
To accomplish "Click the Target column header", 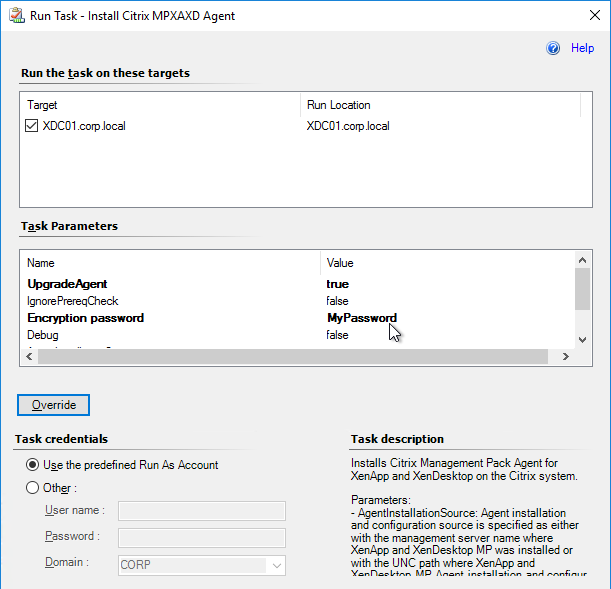I will (42, 105).
